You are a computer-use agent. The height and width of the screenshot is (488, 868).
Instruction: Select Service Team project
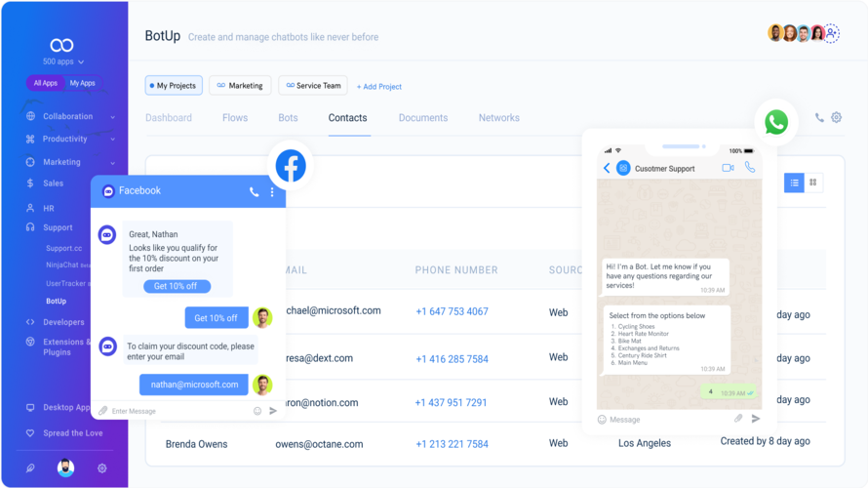313,85
